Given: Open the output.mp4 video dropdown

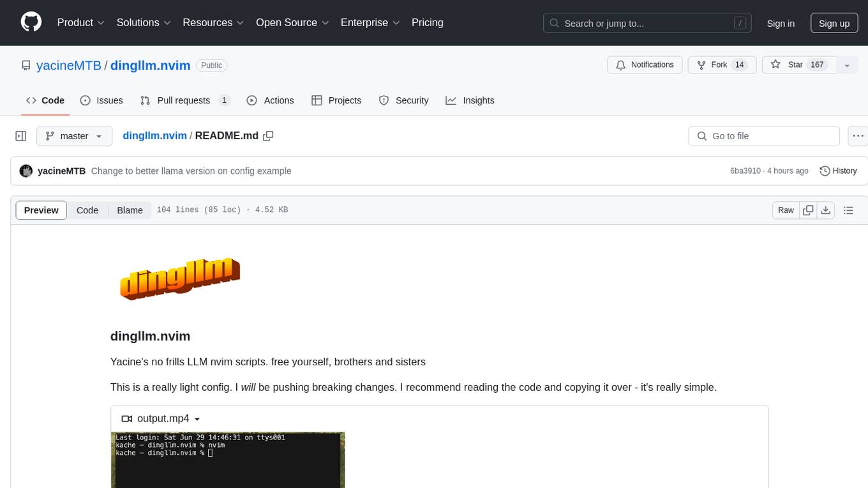Looking at the screenshot, I should pos(161,419).
